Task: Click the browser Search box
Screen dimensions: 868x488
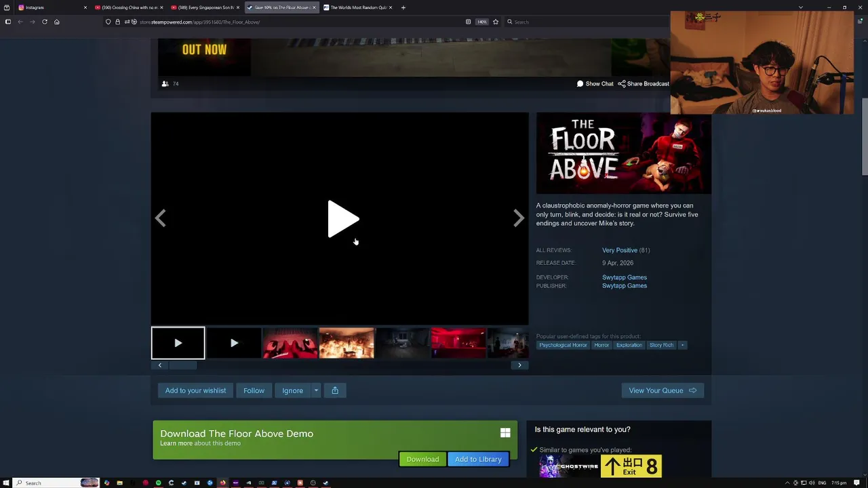Action: click(x=587, y=22)
